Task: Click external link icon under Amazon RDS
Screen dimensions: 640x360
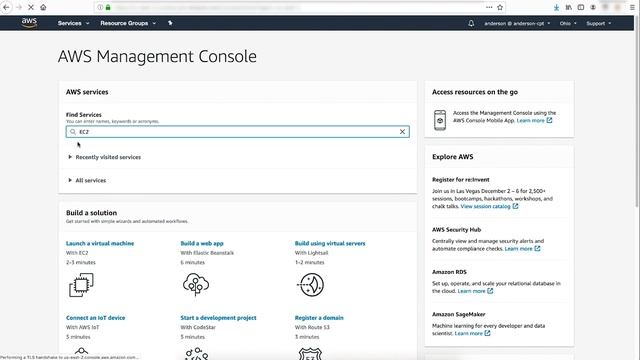Action: [490, 291]
